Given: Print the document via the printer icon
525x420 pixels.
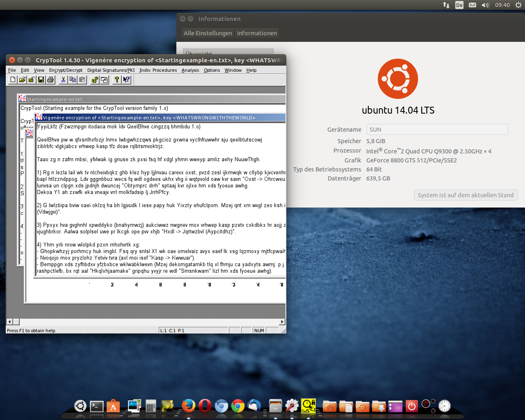Looking at the screenshot, I should 51,80.
